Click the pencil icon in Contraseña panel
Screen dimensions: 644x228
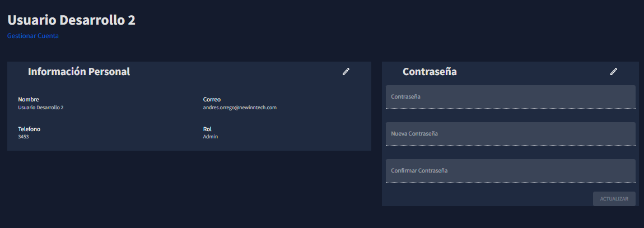point(614,72)
